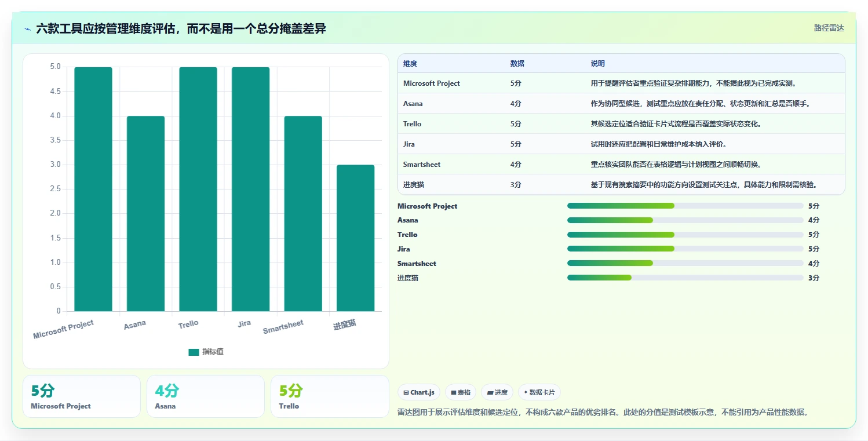Click the Smartsheet label beside its progress bar
The image size is (868, 441).
click(417, 263)
